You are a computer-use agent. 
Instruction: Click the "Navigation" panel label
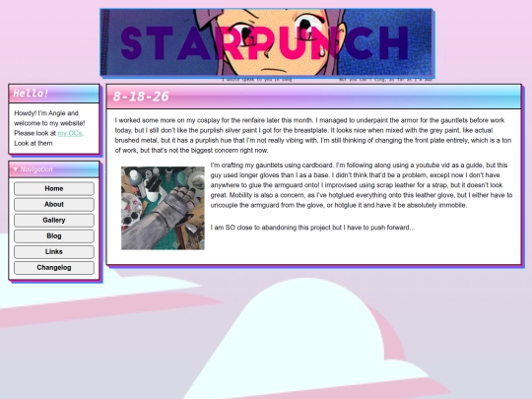click(x=36, y=169)
